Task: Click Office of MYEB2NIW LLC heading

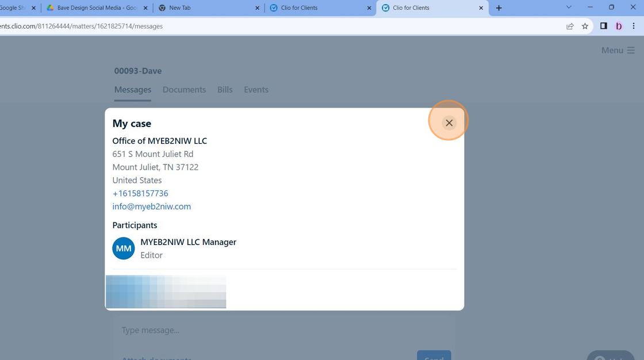Action: click(160, 141)
